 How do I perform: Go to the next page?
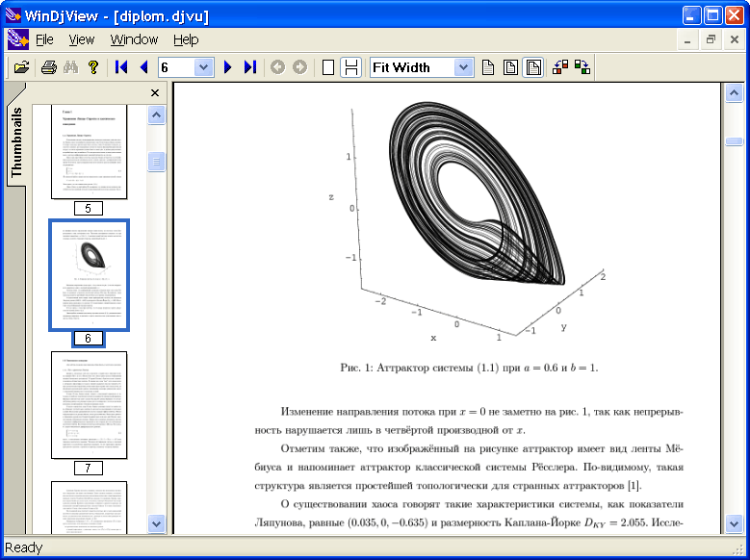(228, 67)
